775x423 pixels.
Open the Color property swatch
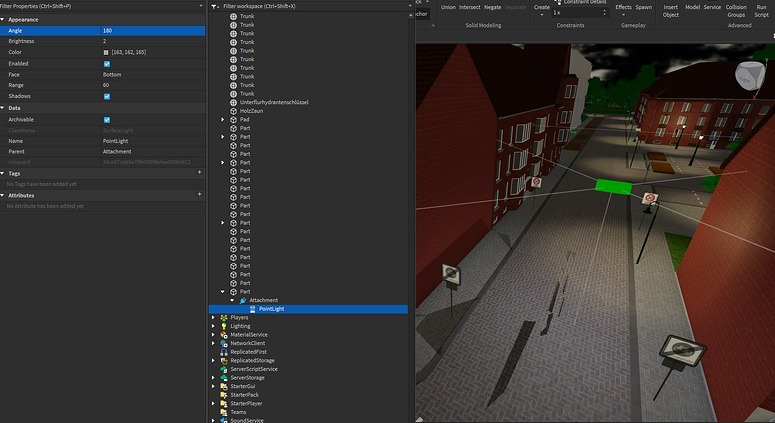point(106,52)
